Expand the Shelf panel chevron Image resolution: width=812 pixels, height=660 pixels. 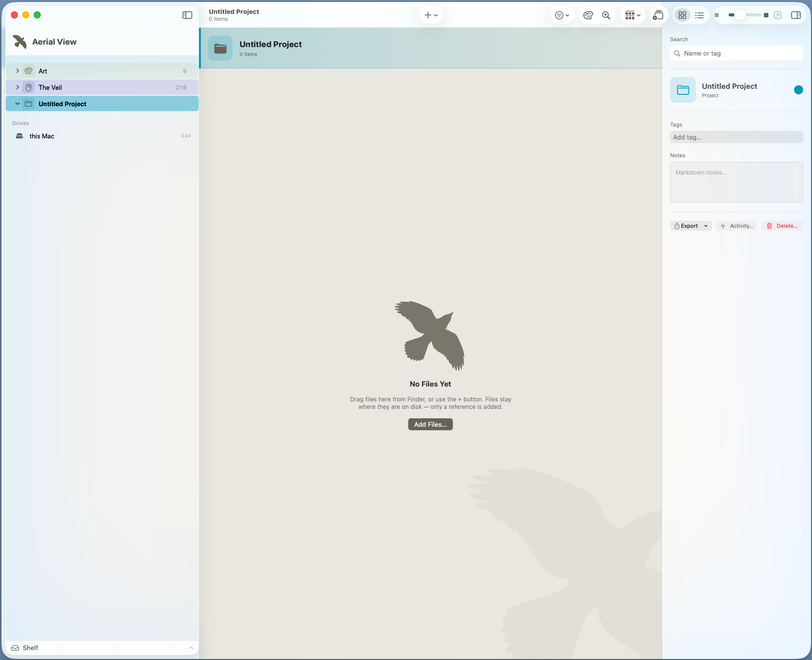pyautogui.click(x=191, y=648)
